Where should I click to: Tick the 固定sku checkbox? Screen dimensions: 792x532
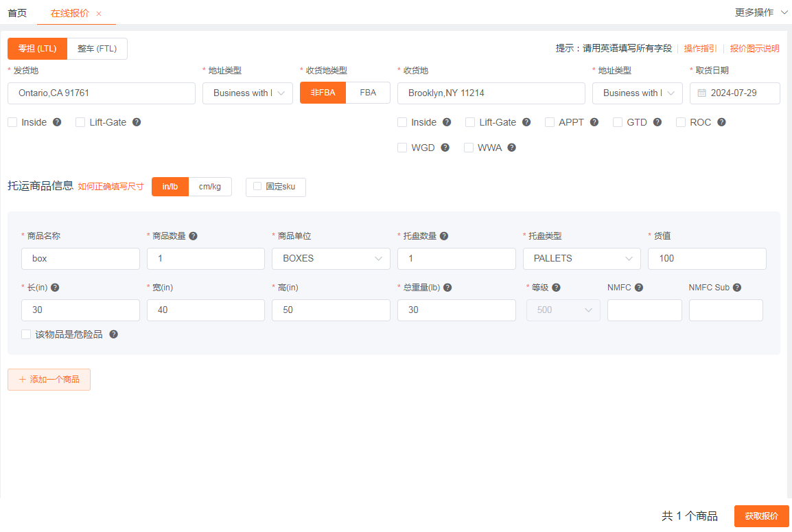(x=257, y=186)
